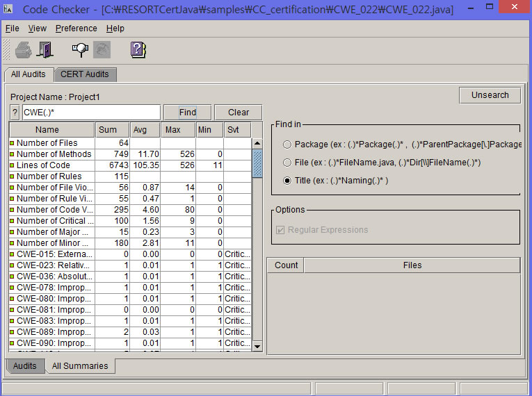This screenshot has width=532, height=396.
Task: Click the Clear button
Action: [239, 113]
